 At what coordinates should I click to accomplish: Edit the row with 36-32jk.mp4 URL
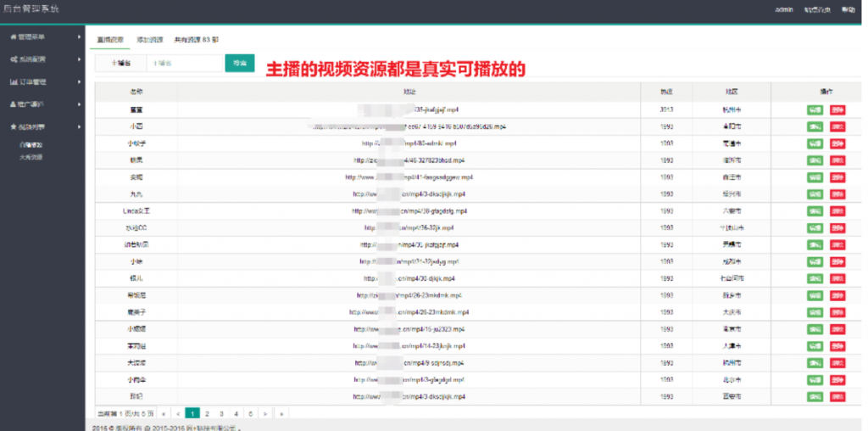point(815,228)
